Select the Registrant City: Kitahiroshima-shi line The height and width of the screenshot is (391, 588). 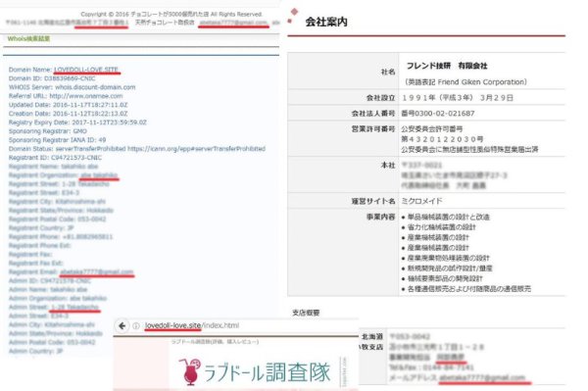coord(57,202)
